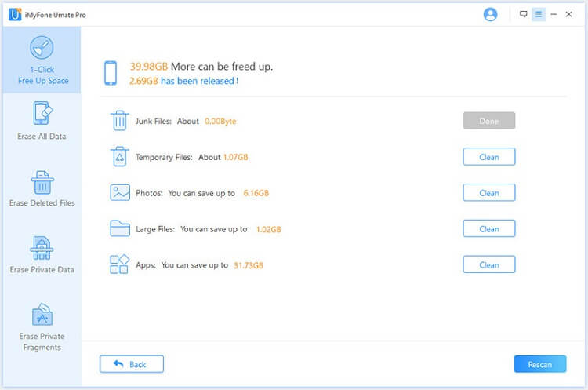
Task: Switch to Erase All Data
Action: [42, 121]
